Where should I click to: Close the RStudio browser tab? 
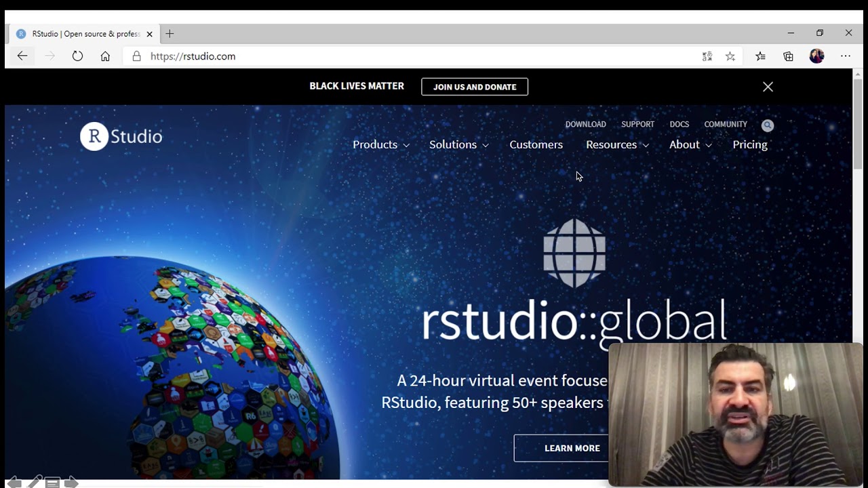click(x=149, y=34)
